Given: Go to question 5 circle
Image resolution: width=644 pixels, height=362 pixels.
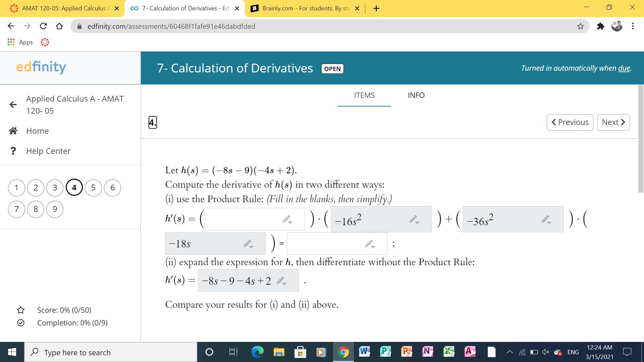Looking at the screenshot, I should pos(93,188).
